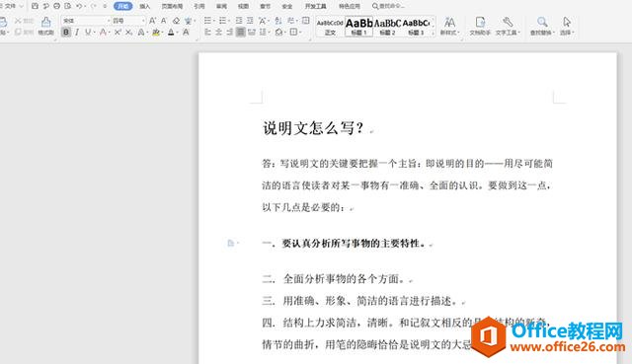
Task: Click the Save icon in quick access
Action: click(36, 6)
